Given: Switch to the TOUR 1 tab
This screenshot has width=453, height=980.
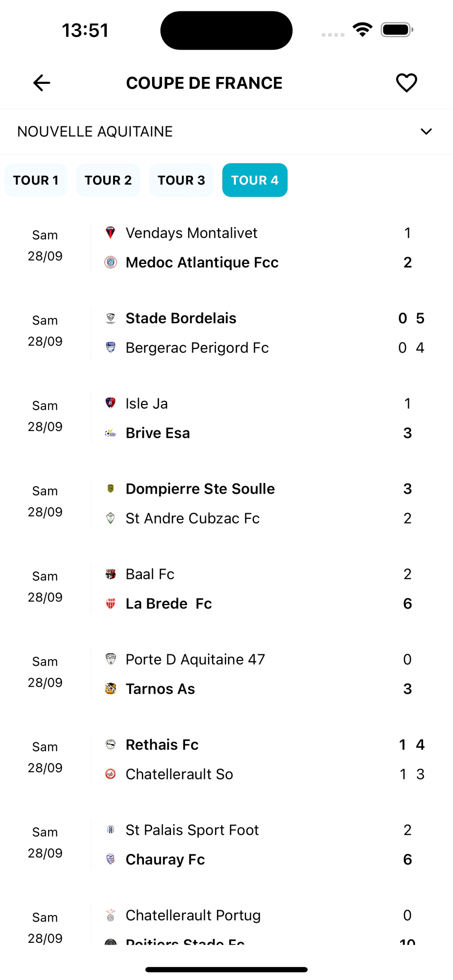Looking at the screenshot, I should click(x=36, y=180).
